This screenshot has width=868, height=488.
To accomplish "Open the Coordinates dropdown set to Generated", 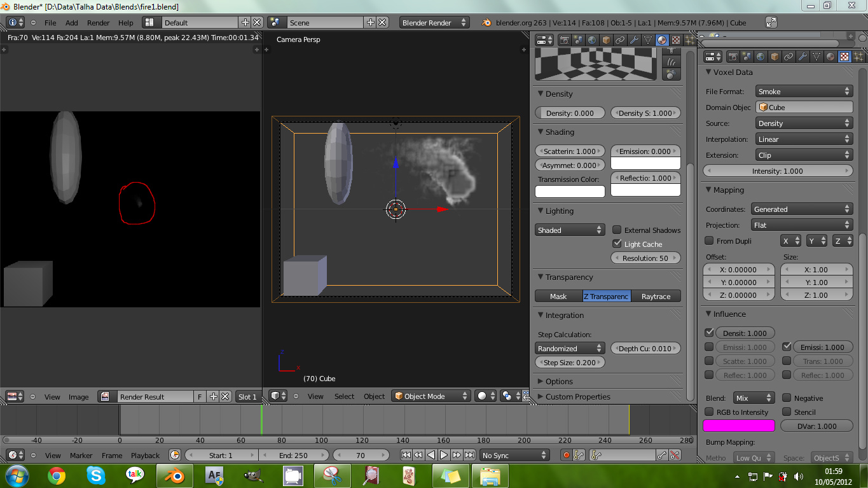I will 801,209.
